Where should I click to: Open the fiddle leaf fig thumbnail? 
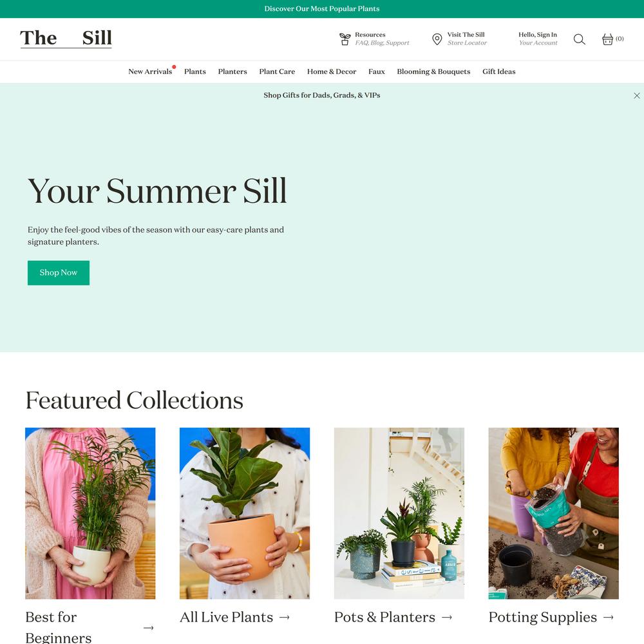coord(244,513)
